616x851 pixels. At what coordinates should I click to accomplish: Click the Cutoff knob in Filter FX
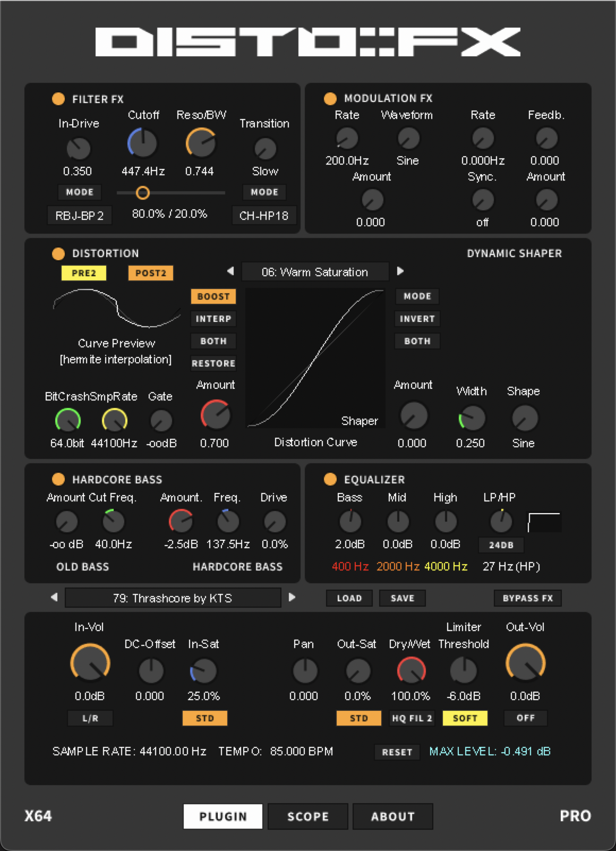coord(142,143)
